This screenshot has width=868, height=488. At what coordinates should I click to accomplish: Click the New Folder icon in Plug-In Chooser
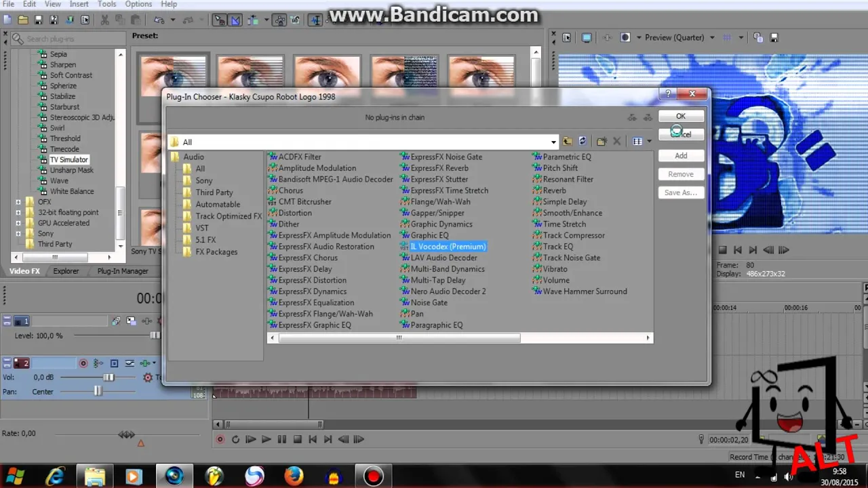pyautogui.click(x=601, y=142)
